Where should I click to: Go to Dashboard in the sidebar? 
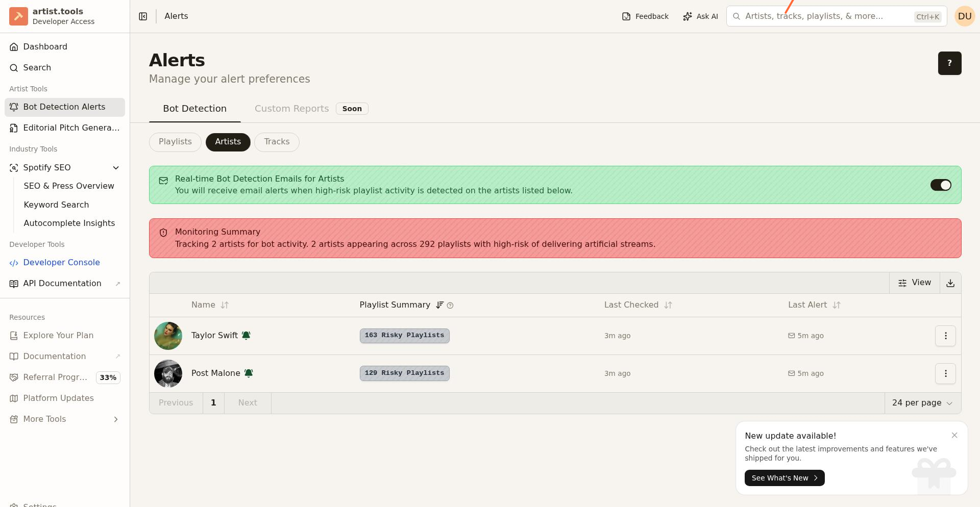(x=65, y=47)
